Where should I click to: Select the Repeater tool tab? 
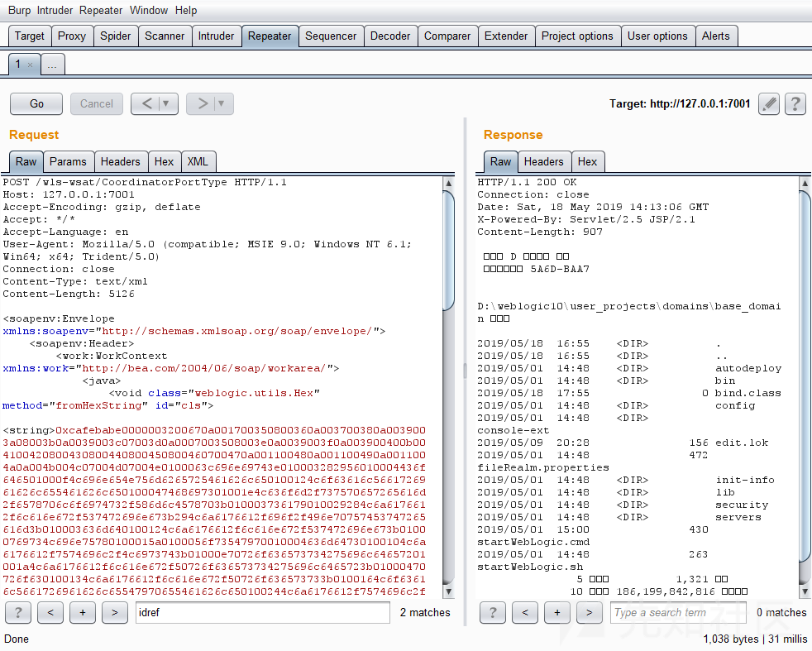(x=270, y=36)
